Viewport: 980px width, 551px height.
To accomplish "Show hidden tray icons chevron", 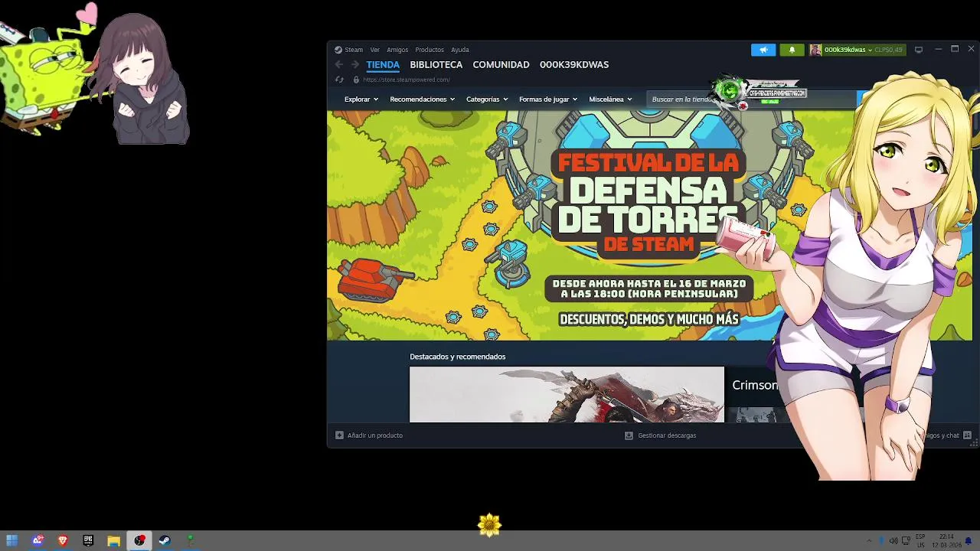I will pyautogui.click(x=869, y=541).
